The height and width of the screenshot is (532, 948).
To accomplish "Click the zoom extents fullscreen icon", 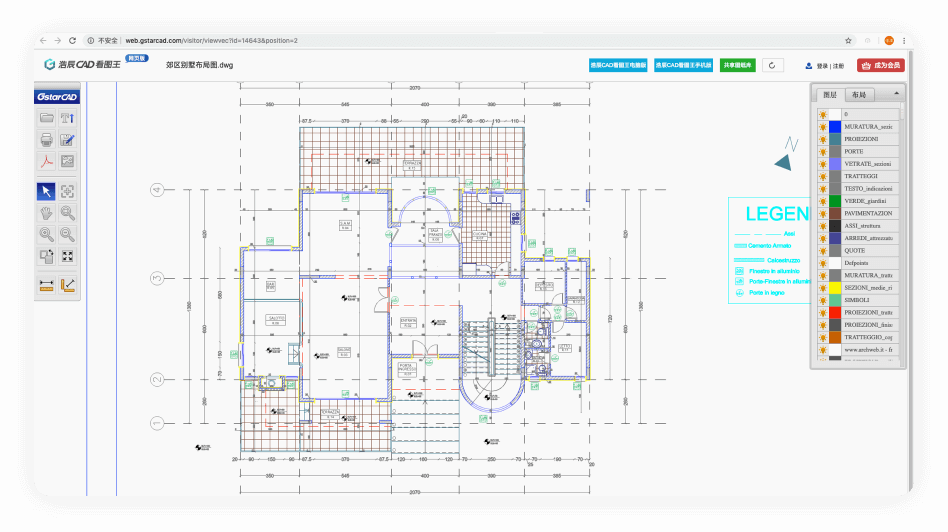I will click(68, 256).
